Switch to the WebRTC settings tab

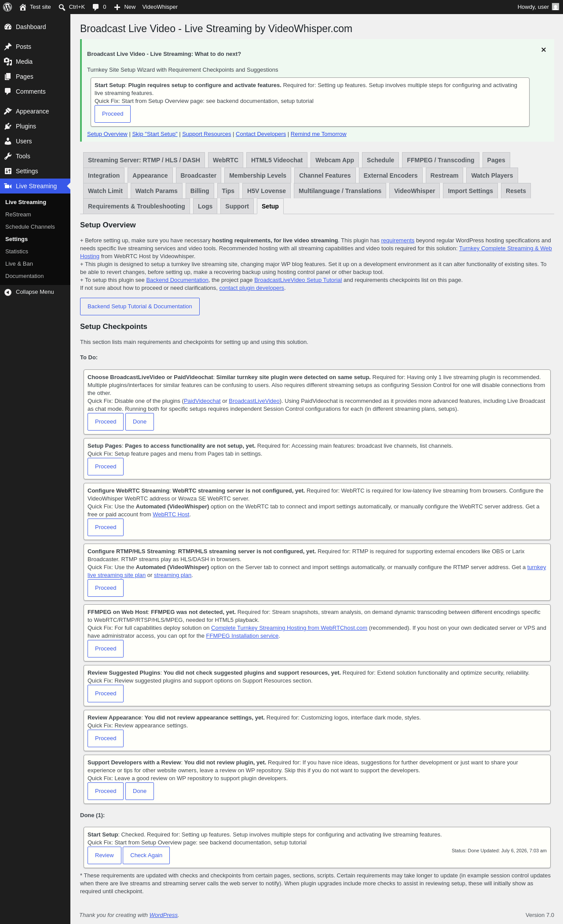(x=226, y=160)
